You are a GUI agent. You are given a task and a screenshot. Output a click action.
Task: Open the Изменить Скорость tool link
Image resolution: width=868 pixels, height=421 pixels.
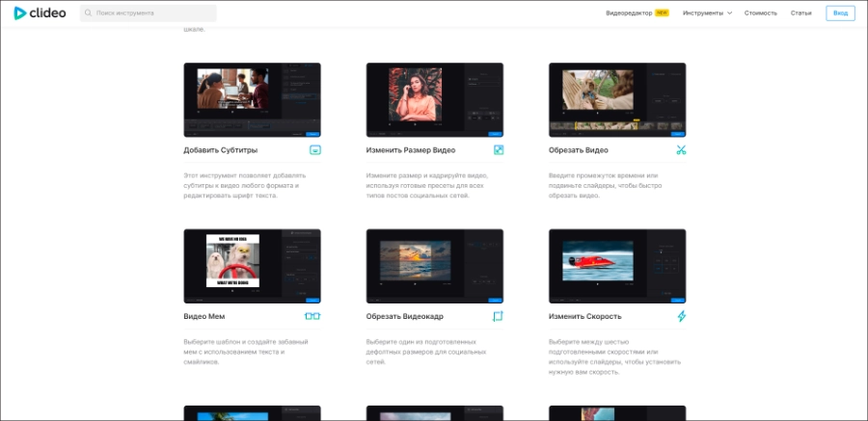(x=584, y=316)
